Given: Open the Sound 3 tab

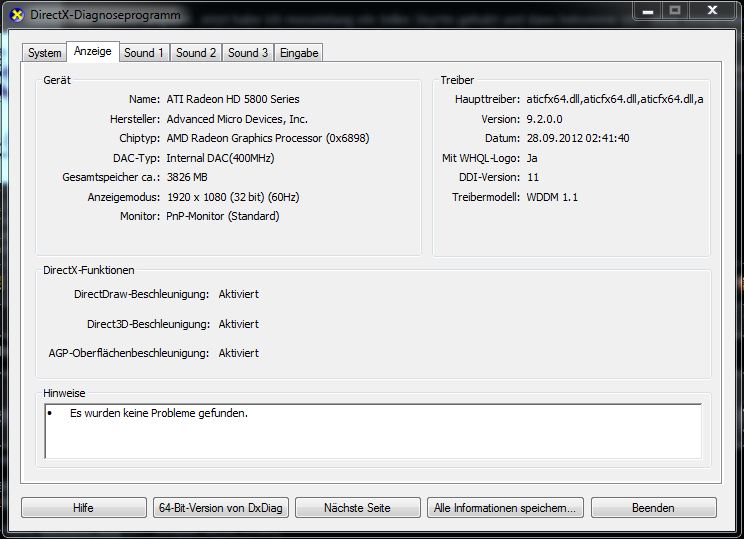Looking at the screenshot, I should [x=248, y=53].
